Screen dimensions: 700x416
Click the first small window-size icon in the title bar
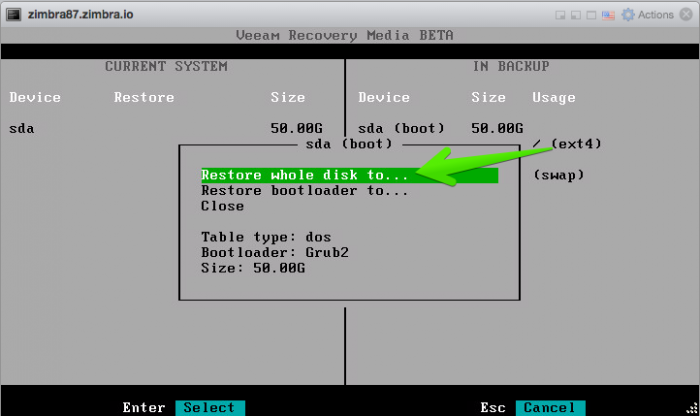(560, 15)
